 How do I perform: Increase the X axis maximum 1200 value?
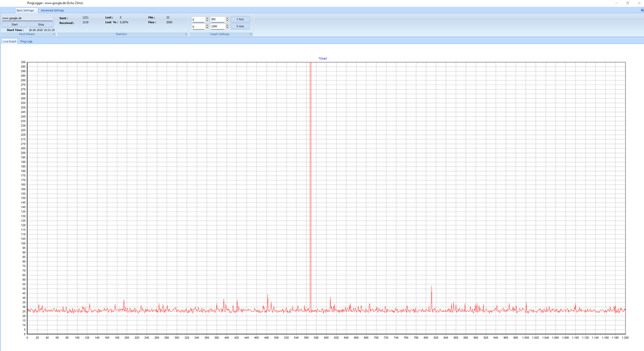[227, 25]
